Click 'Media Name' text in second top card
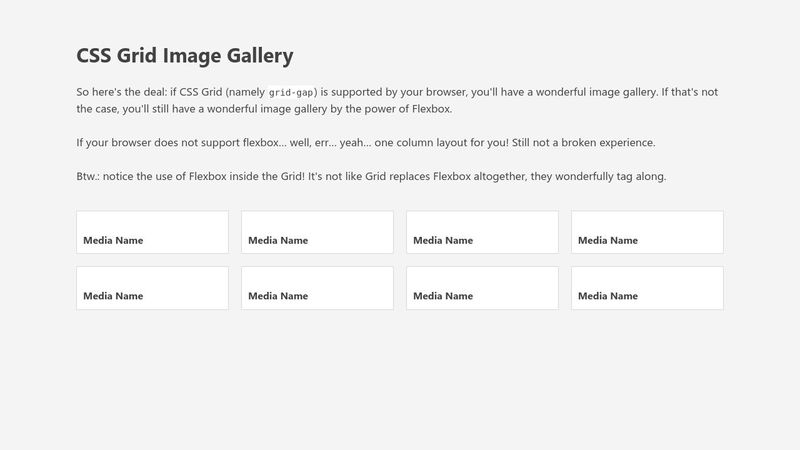This screenshot has height=450, width=800. [x=278, y=240]
